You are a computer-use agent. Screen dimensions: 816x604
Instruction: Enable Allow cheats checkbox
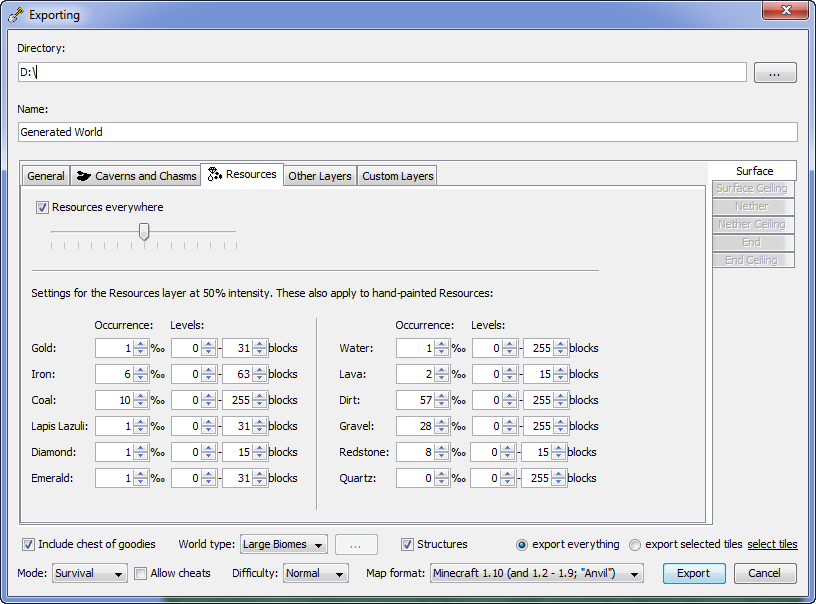141,574
